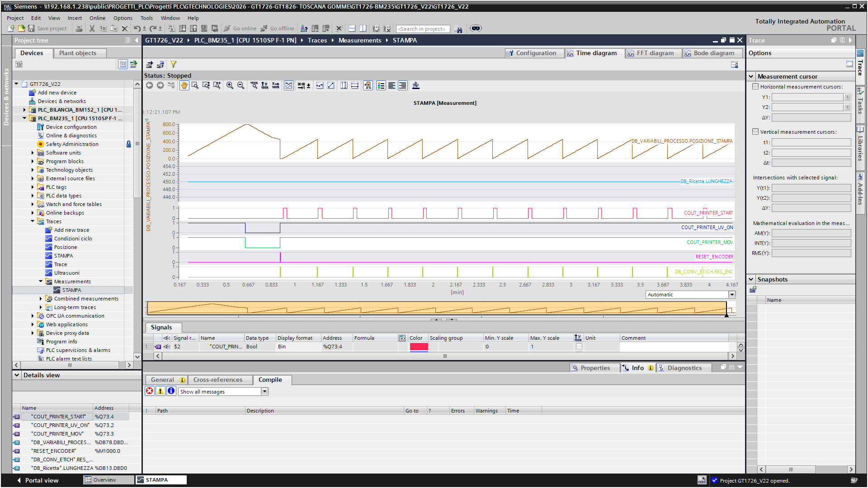Activate the hand move-view tool
The width and height of the screenshot is (868, 488).
coord(184,85)
